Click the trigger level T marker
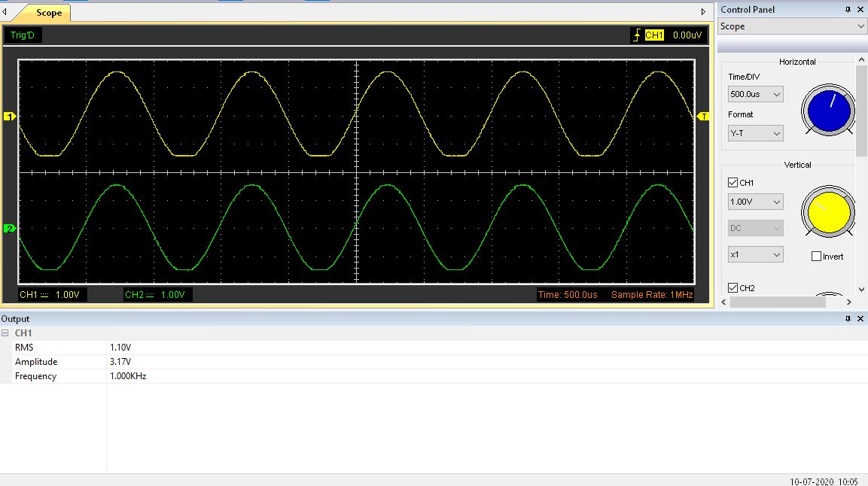Image resolution: width=868 pixels, height=486 pixels. 704,117
